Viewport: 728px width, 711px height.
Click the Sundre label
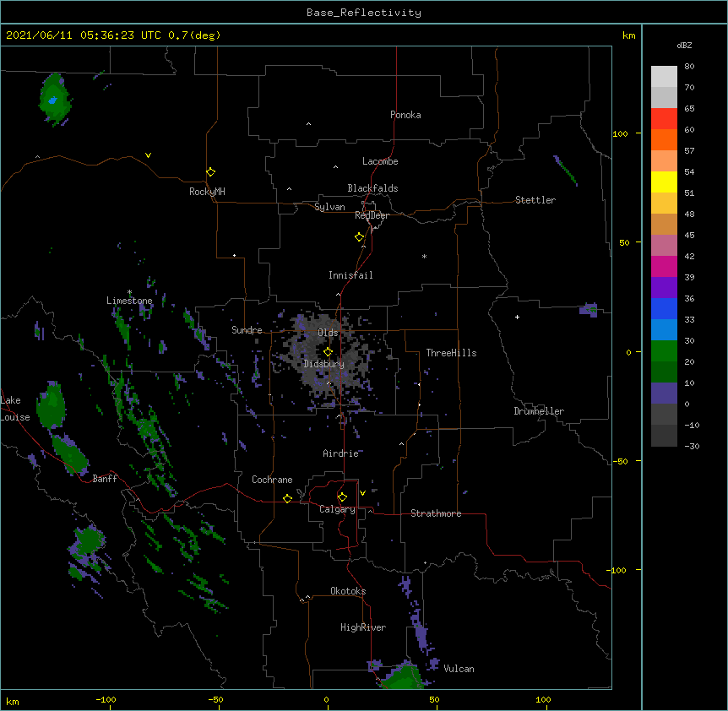pos(247,330)
